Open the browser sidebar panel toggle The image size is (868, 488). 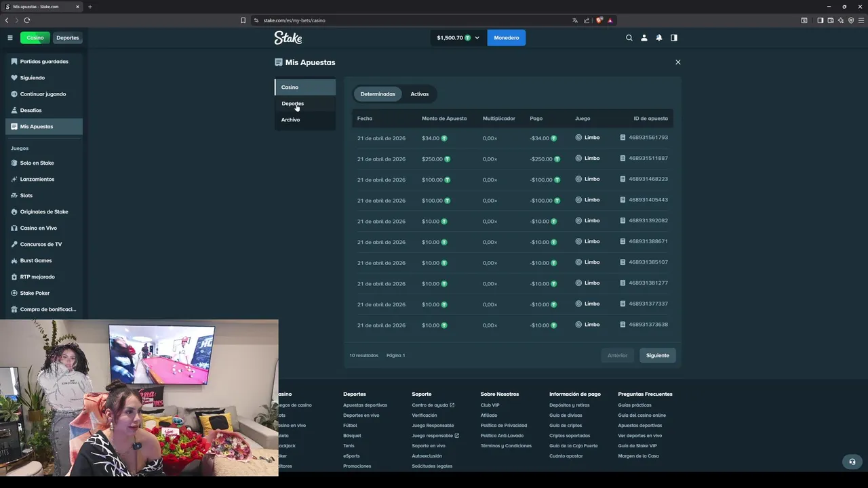point(820,20)
